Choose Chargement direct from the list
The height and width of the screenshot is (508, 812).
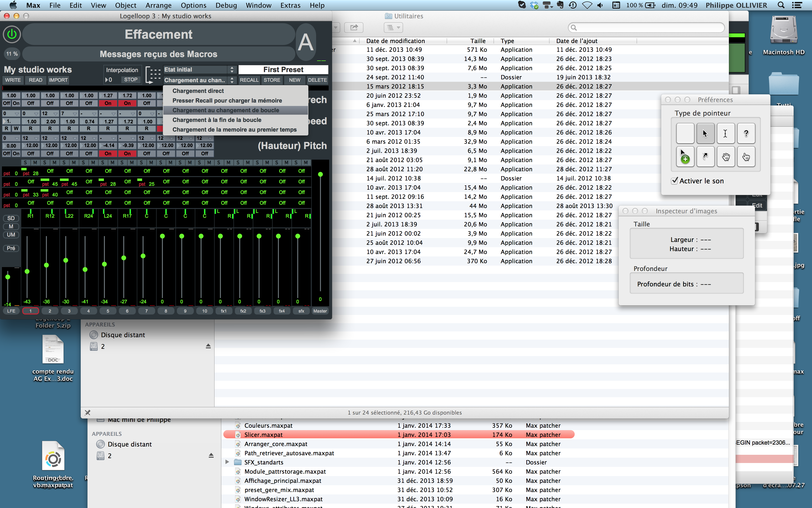coord(235,91)
